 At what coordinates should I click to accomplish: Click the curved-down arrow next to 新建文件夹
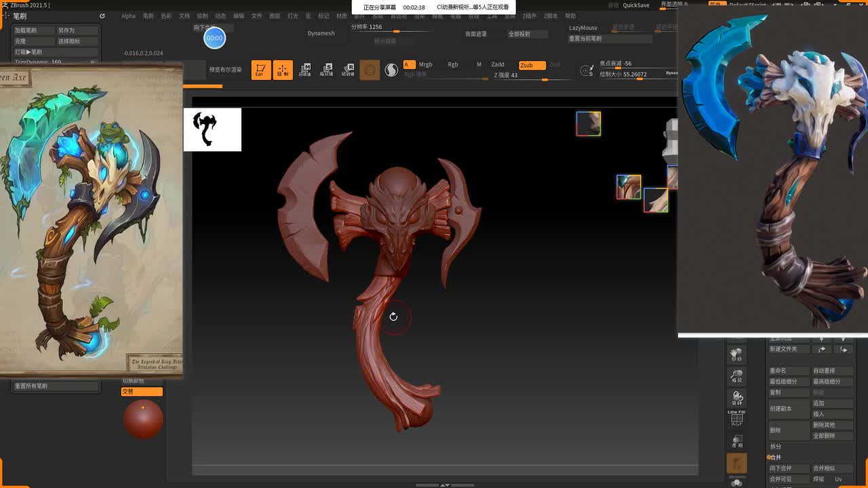[x=844, y=349]
